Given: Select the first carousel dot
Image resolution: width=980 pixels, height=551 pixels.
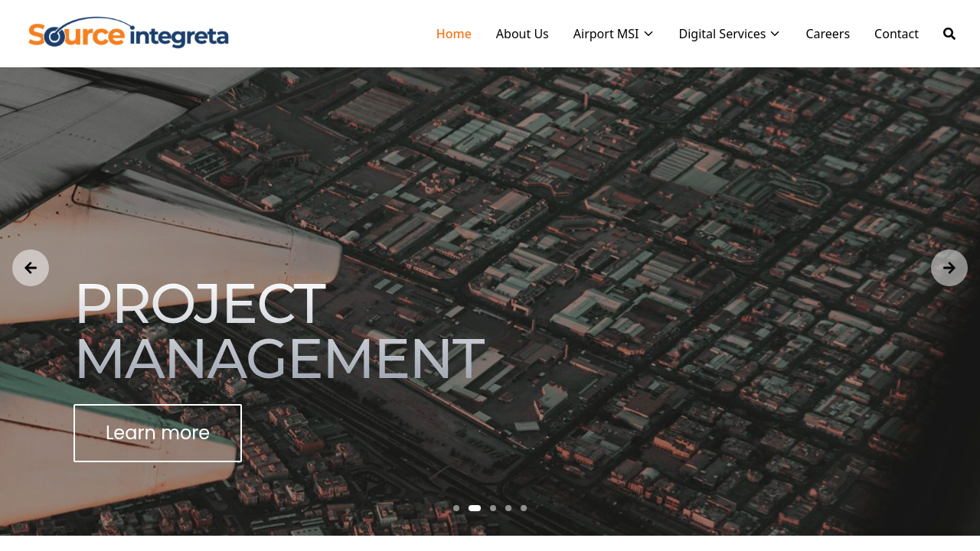Looking at the screenshot, I should pyautogui.click(x=456, y=508).
